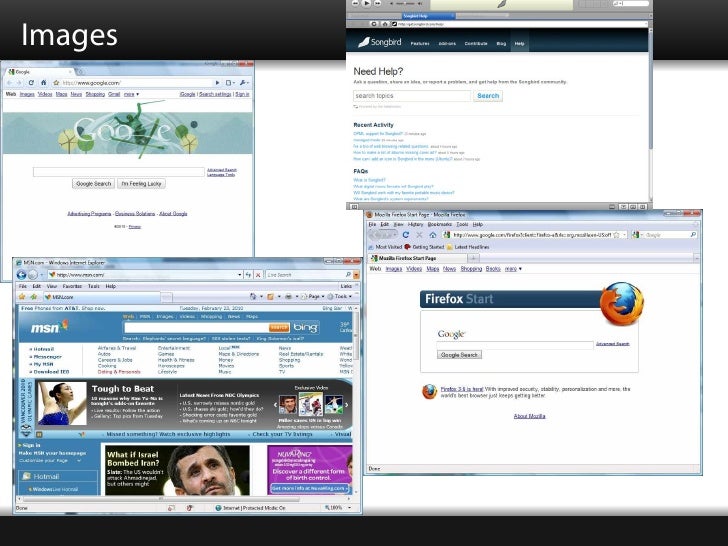The width and height of the screenshot is (728, 546).
Task: Click the bookmark star in Chrome address bar
Action: coord(56,83)
